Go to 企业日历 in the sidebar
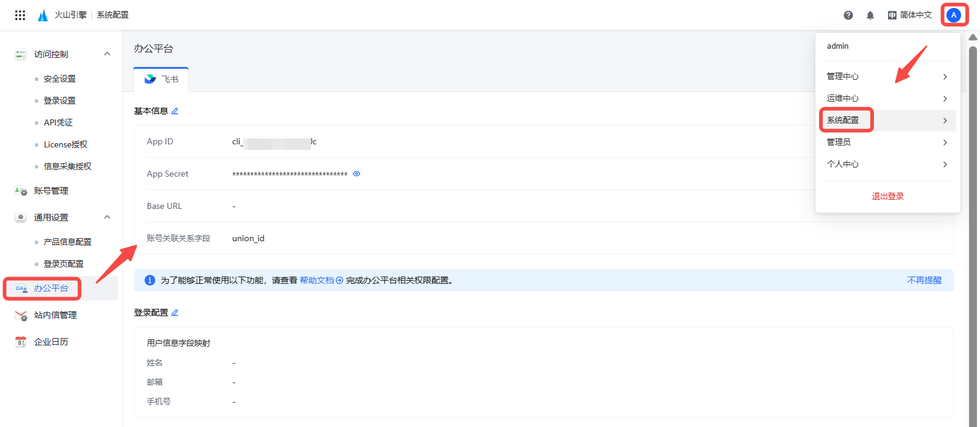This screenshot has height=427, width=980. point(51,342)
